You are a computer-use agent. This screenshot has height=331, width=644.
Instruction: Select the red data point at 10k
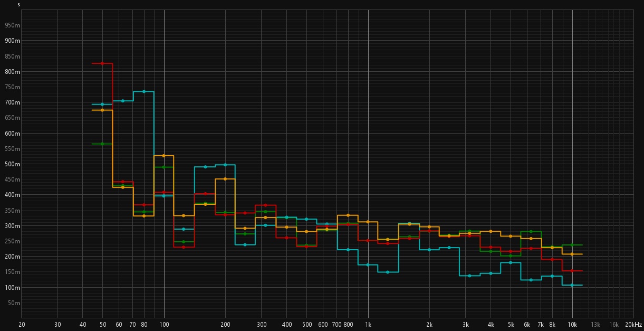click(x=572, y=271)
